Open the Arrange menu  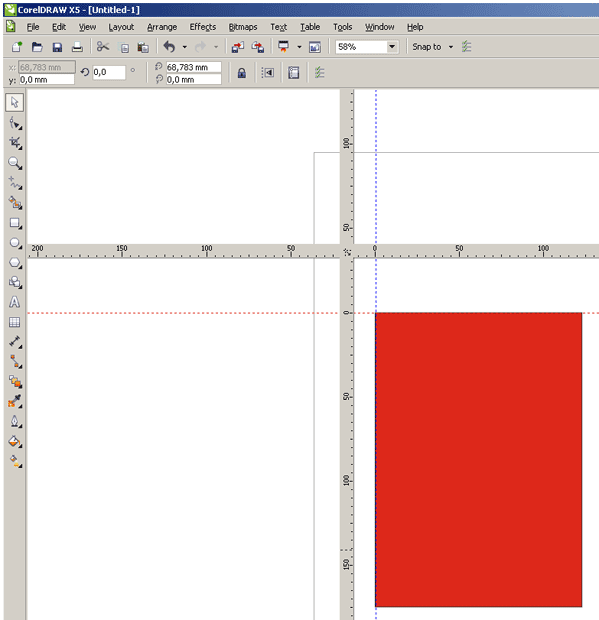click(162, 27)
